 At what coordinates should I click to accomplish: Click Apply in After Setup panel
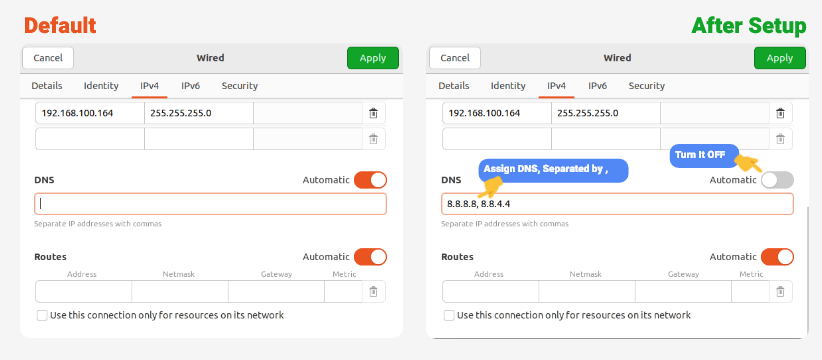pyautogui.click(x=780, y=58)
